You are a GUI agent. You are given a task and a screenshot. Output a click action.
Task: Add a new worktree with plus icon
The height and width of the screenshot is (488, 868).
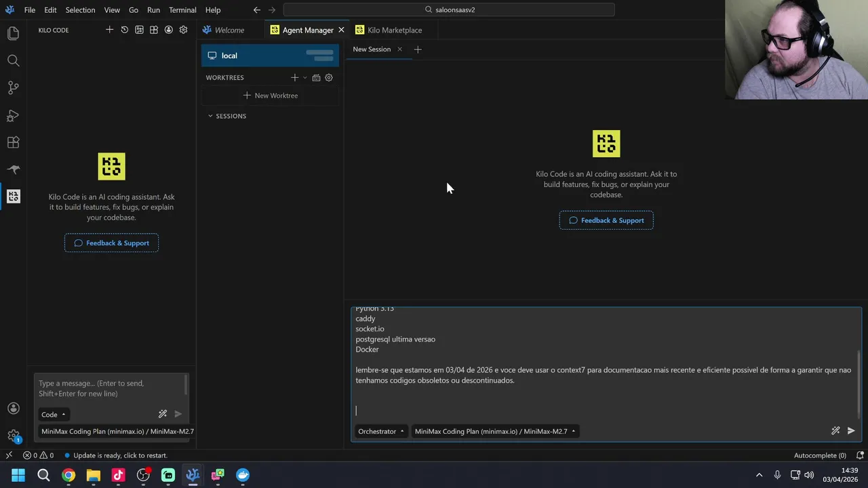pyautogui.click(x=294, y=77)
